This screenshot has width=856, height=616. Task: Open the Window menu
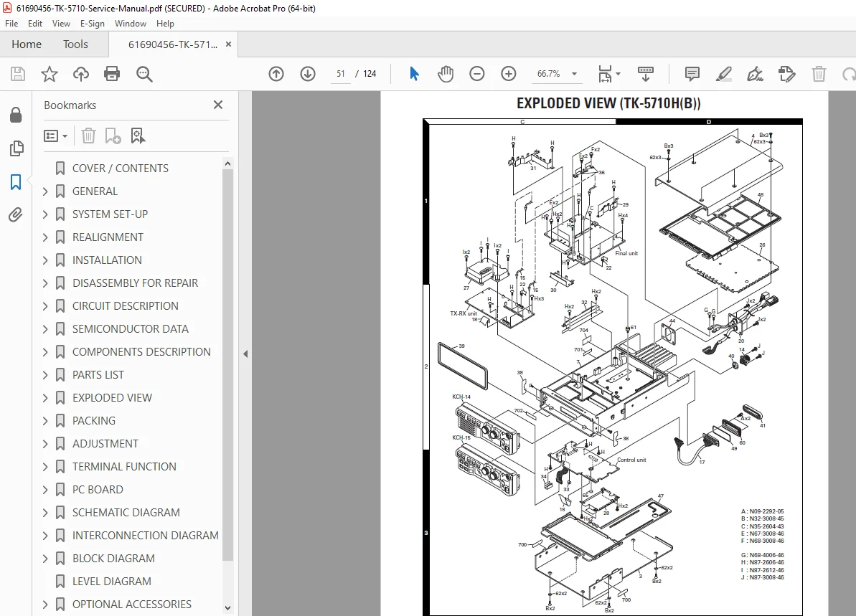[131, 24]
